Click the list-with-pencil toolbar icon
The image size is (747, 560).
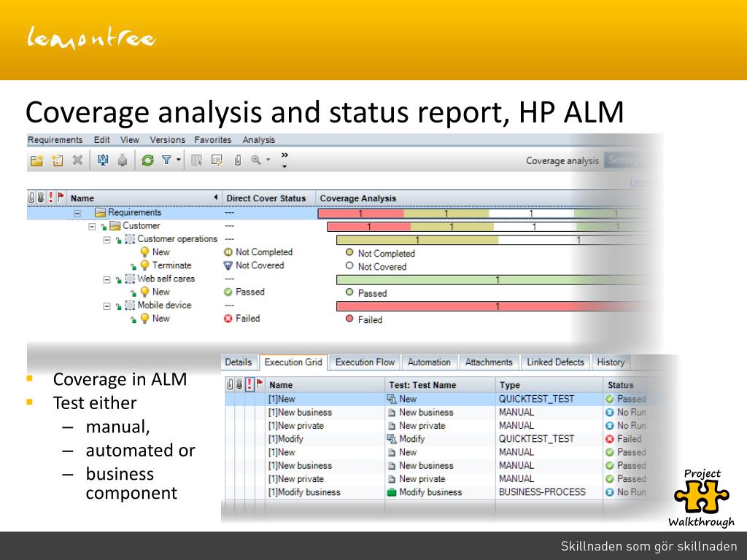point(217,160)
